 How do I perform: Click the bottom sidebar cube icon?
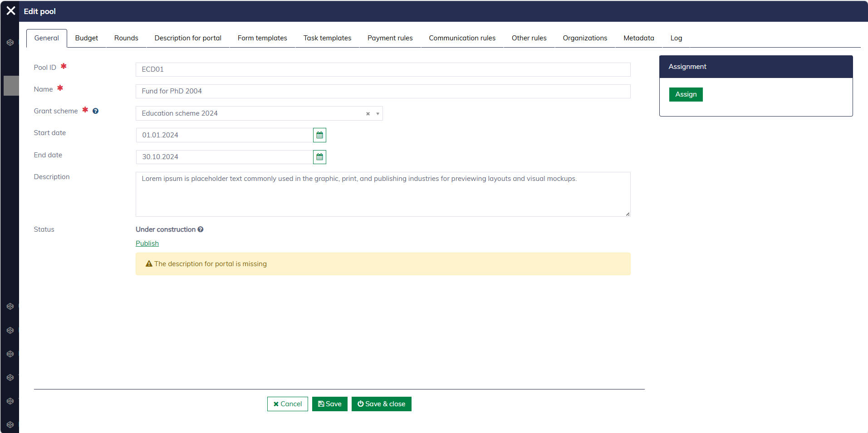click(10, 425)
